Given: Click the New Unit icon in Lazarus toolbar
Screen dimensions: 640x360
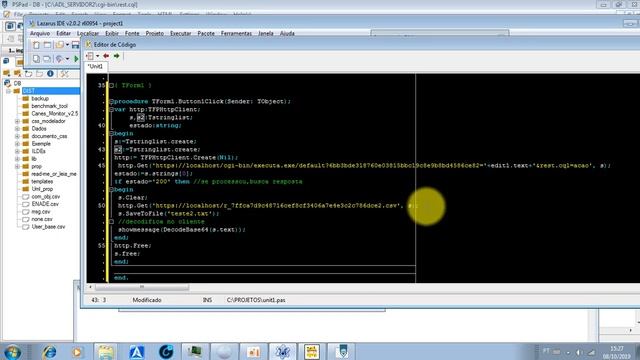Looking at the screenshot, I should (x=36, y=45).
